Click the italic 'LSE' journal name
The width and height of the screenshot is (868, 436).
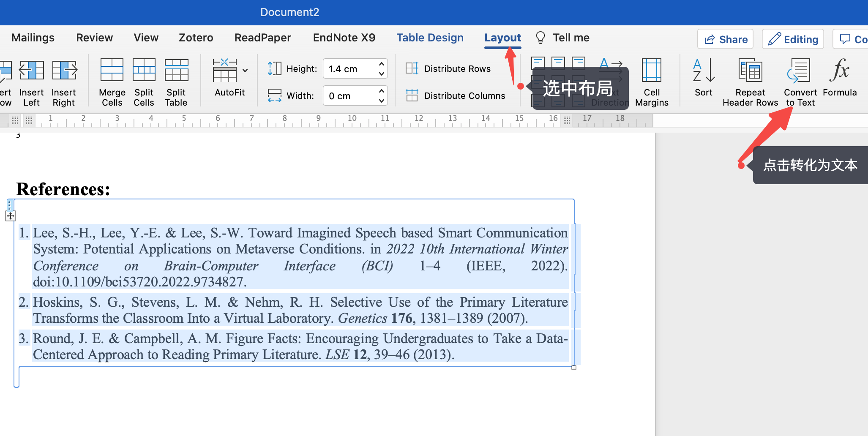(x=337, y=354)
